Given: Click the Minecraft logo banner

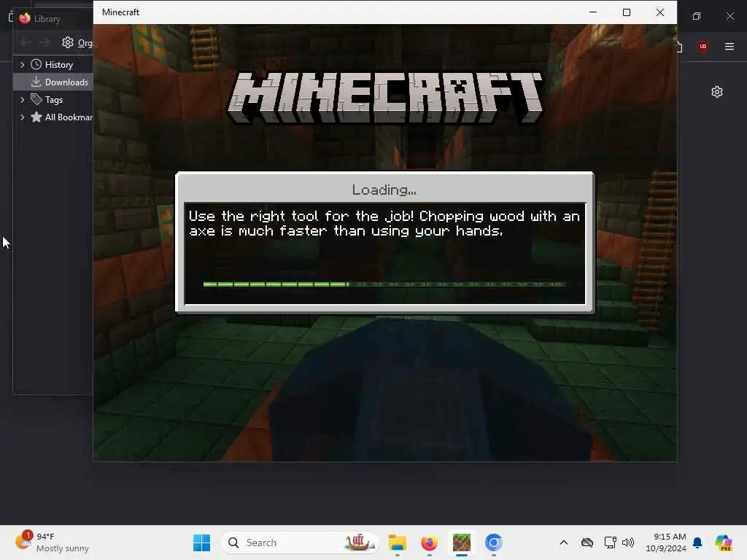Looking at the screenshot, I should (x=384, y=98).
